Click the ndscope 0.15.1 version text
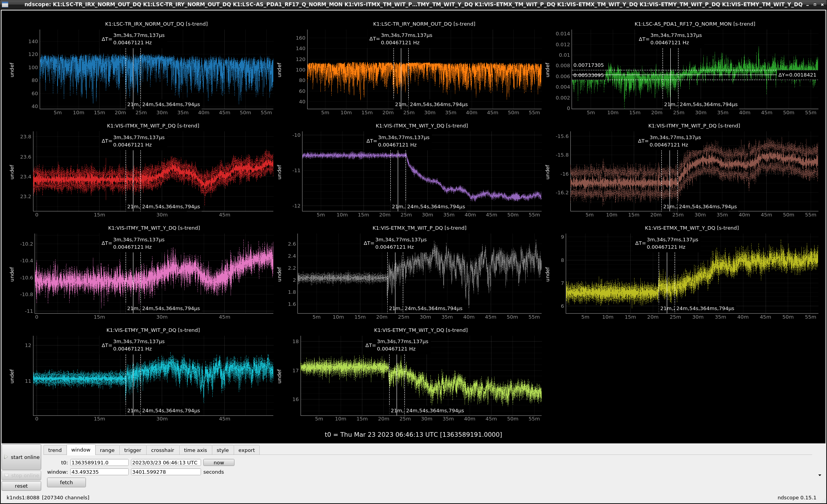 coord(797,497)
